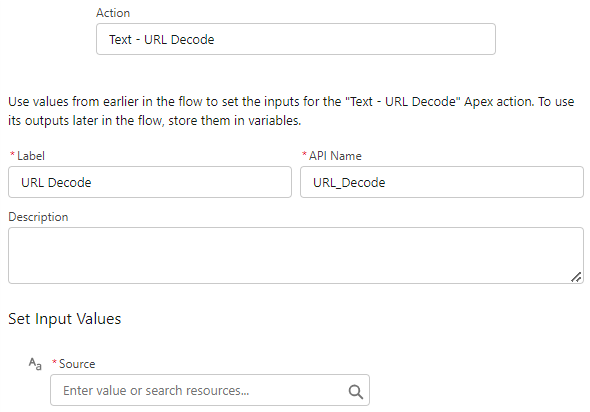
Task: Click the Action field label
Action: 113,13
